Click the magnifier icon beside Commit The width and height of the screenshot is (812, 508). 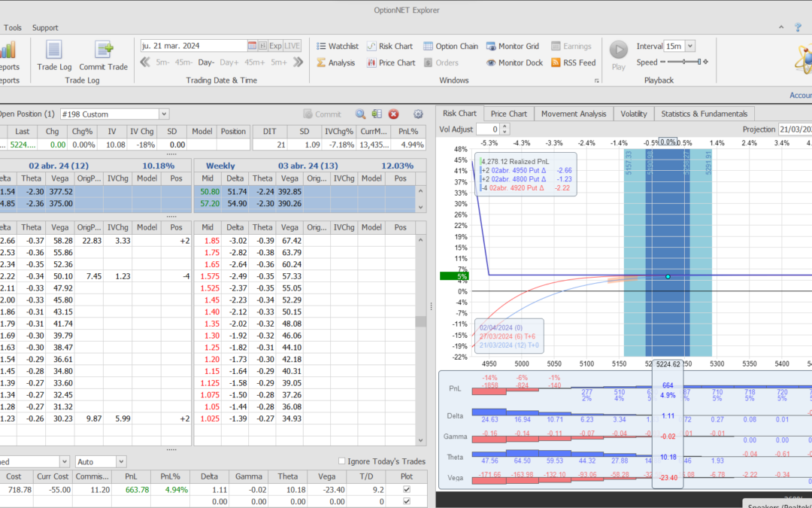pyautogui.click(x=360, y=114)
